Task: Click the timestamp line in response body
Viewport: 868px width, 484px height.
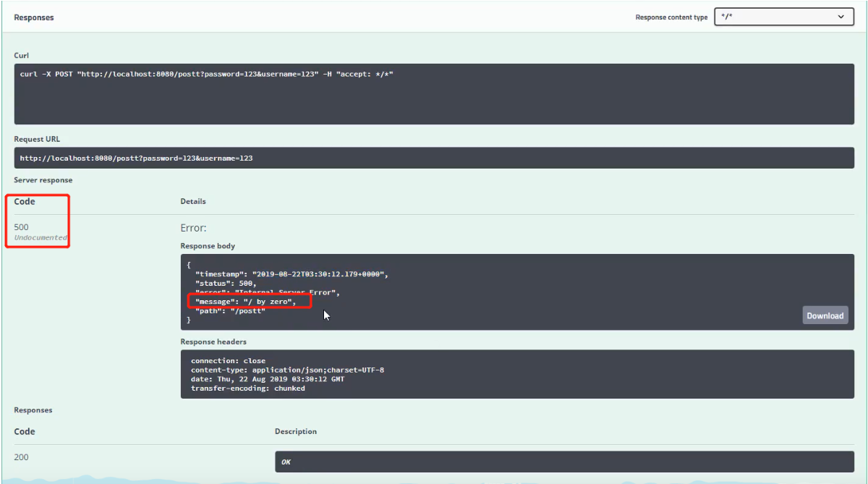Action: (292, 274)
